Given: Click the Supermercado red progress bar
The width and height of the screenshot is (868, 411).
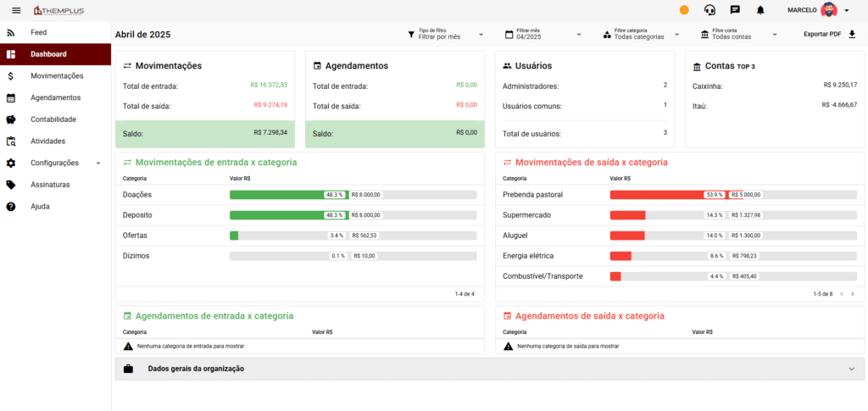Looking at the screenshot, I should tap(628, 215).
